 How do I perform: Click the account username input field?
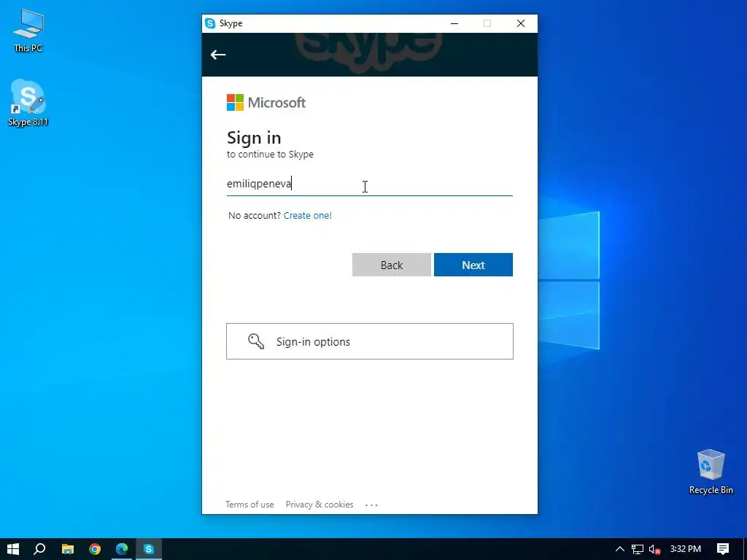[370, 184]
